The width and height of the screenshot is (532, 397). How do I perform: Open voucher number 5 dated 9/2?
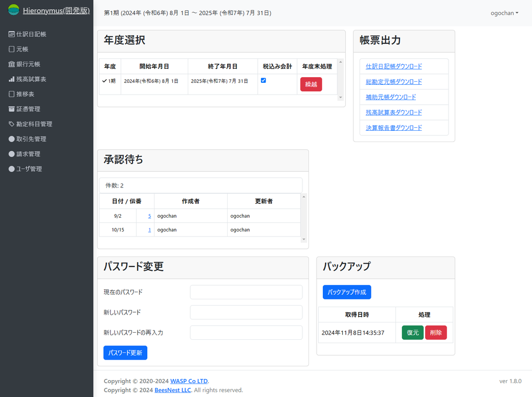pyautogui.click(x=149, y=216)
